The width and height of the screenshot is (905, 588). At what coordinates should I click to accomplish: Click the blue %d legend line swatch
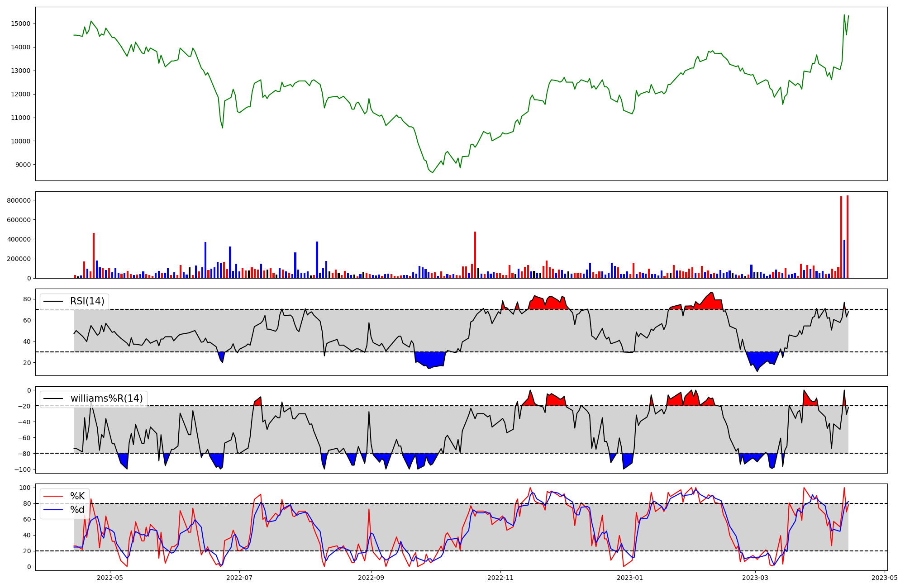(x=53, y=510)
